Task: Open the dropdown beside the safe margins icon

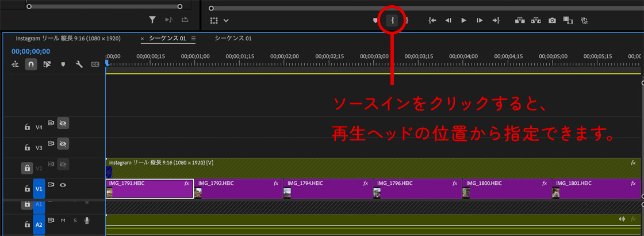Action: (x=226, y=20)
